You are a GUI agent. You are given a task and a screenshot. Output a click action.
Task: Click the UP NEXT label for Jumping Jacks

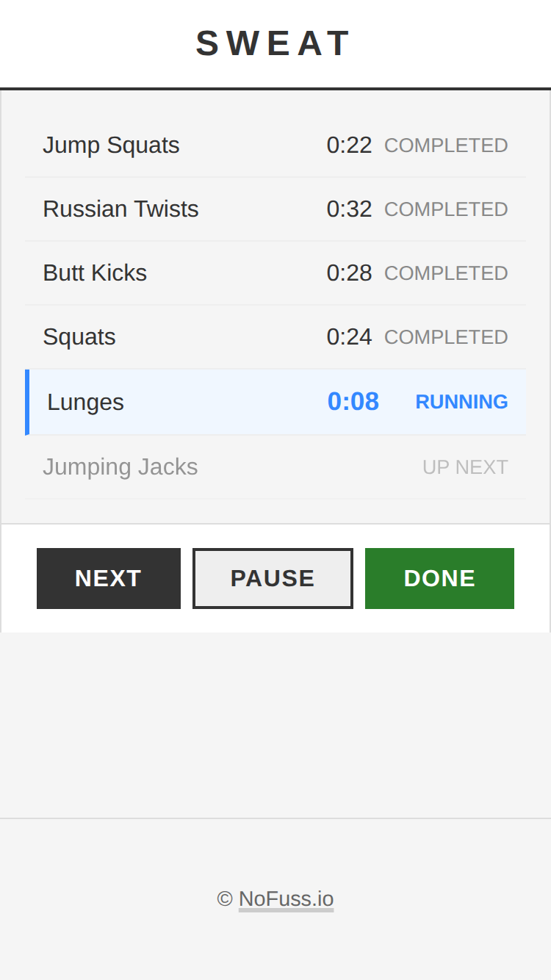point(465,466)
